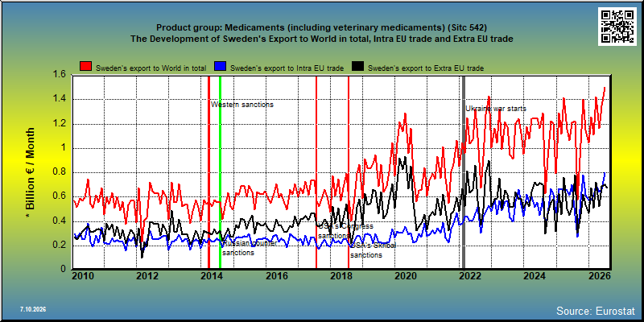This screenshot has width=644, height=322.
Task: Click the 2014 x-axis label
Action: pos(213,276)
